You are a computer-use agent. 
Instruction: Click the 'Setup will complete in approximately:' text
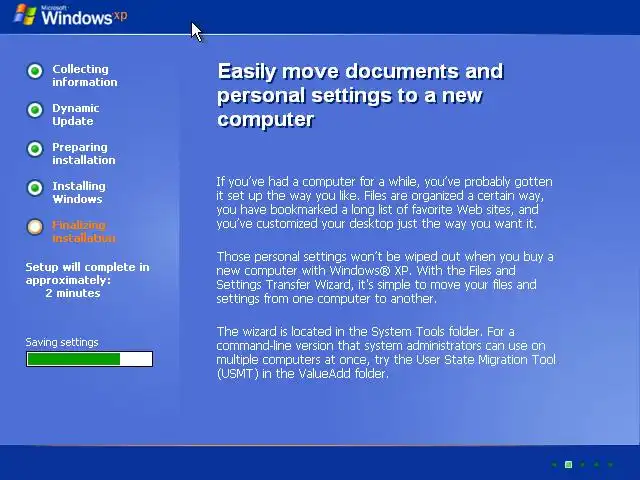click(x=87, y=273)
